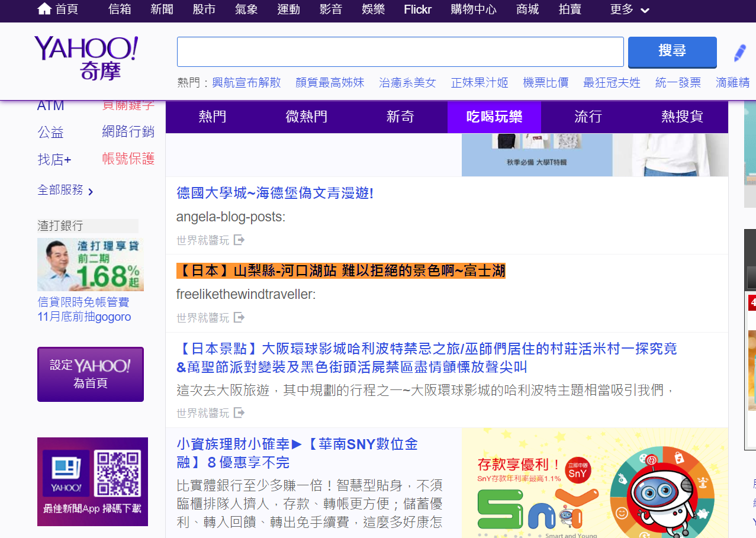This screenshot has height=538, width=756.
Task: Switch to the 微熱門 tab
Action: [x=307, y=117]
